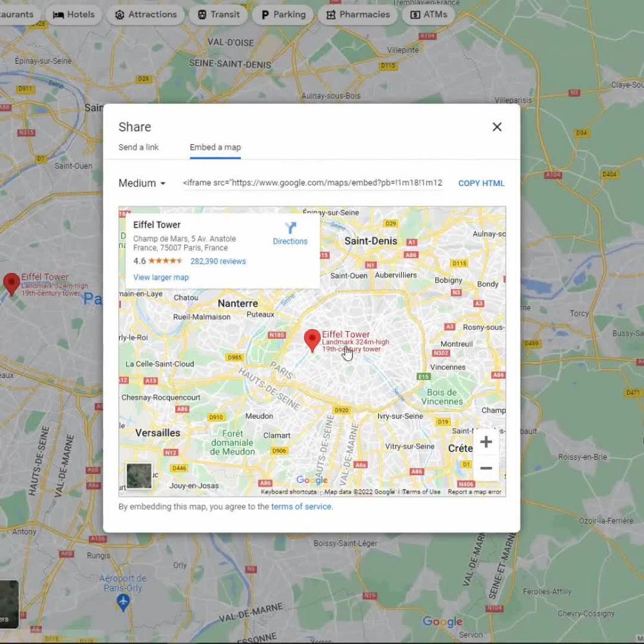Click the iframe embed code field
Image resolution: width=644 pixels, height=644 pixels.
coord(312,183)
